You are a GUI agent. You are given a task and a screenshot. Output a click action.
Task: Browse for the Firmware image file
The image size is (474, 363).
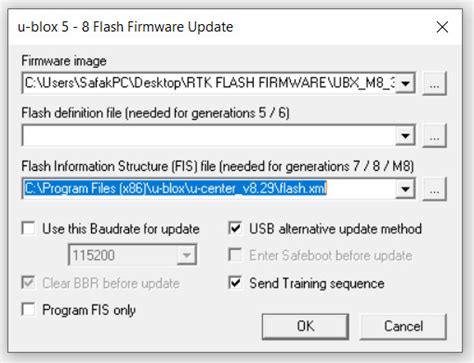pos(434,83)
